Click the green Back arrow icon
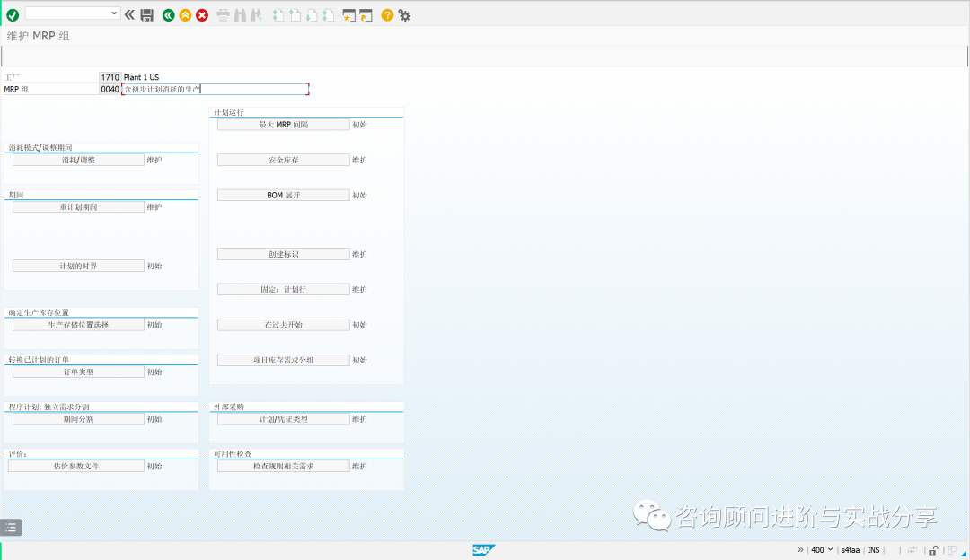Screen dimensions: 970x560 pos(168,14)
